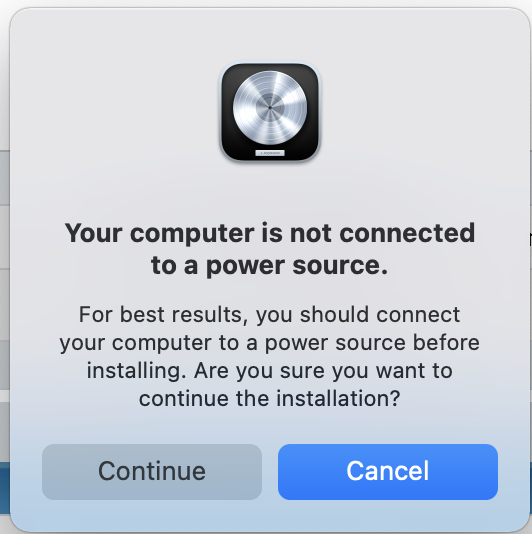Click the word "Cancel" on the blue button
This screenshot has width=532, height=534.
[x=388, y=471]
